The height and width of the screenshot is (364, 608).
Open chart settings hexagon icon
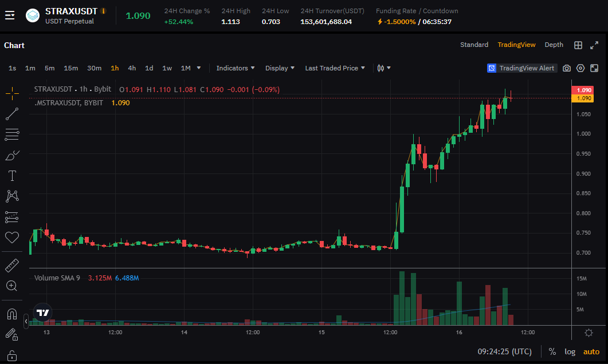coord(580,68)
